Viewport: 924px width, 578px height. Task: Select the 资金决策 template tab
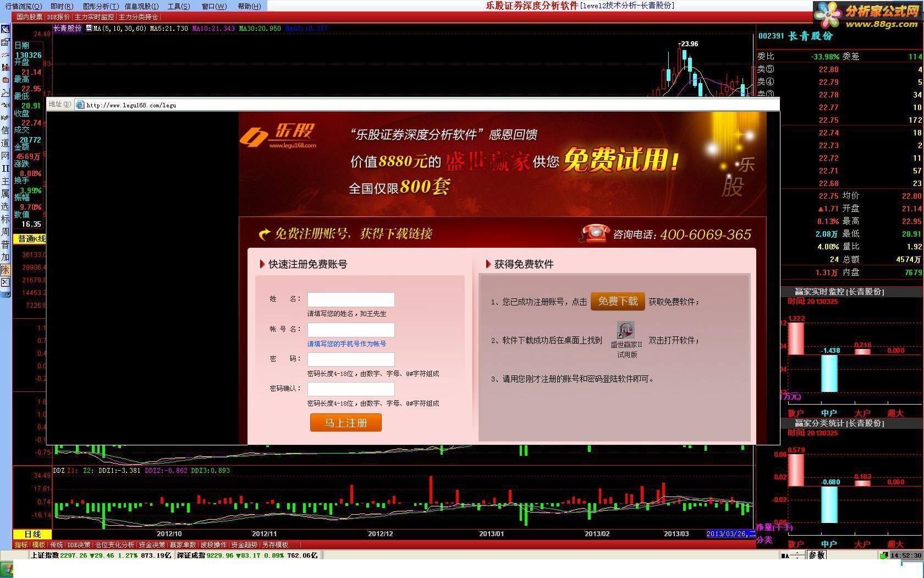click(x=152, y=545)
